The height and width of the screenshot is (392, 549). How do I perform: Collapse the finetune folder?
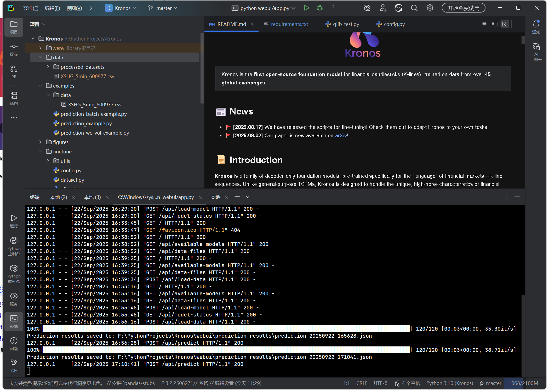tap(40, 152)
